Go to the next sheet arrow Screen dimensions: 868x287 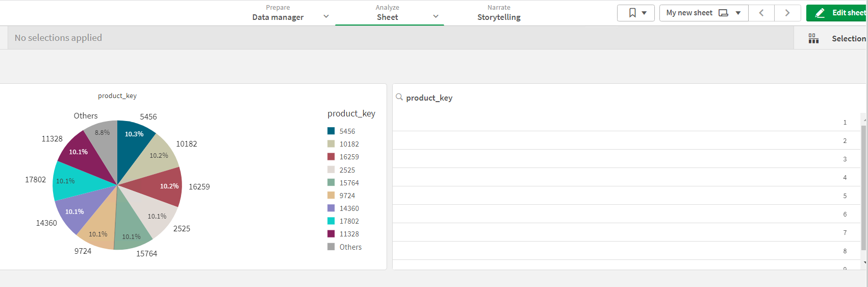(787, 13)
